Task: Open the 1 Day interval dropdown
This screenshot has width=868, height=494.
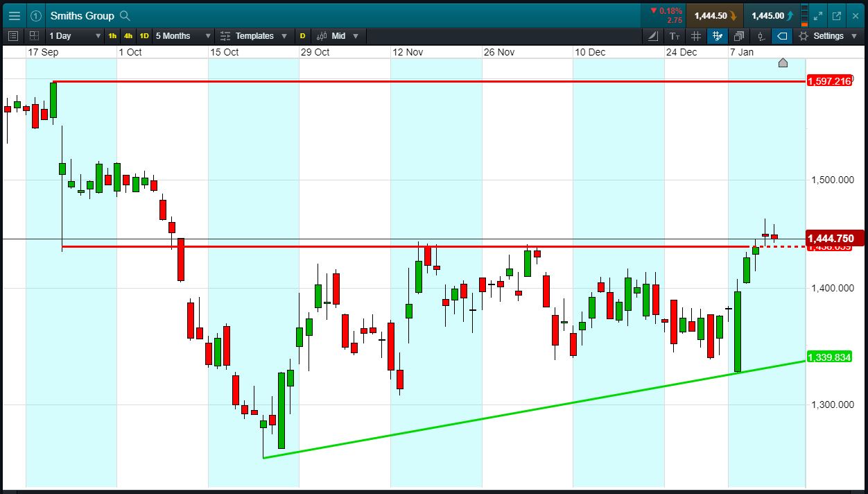Action: pos(73,36)
